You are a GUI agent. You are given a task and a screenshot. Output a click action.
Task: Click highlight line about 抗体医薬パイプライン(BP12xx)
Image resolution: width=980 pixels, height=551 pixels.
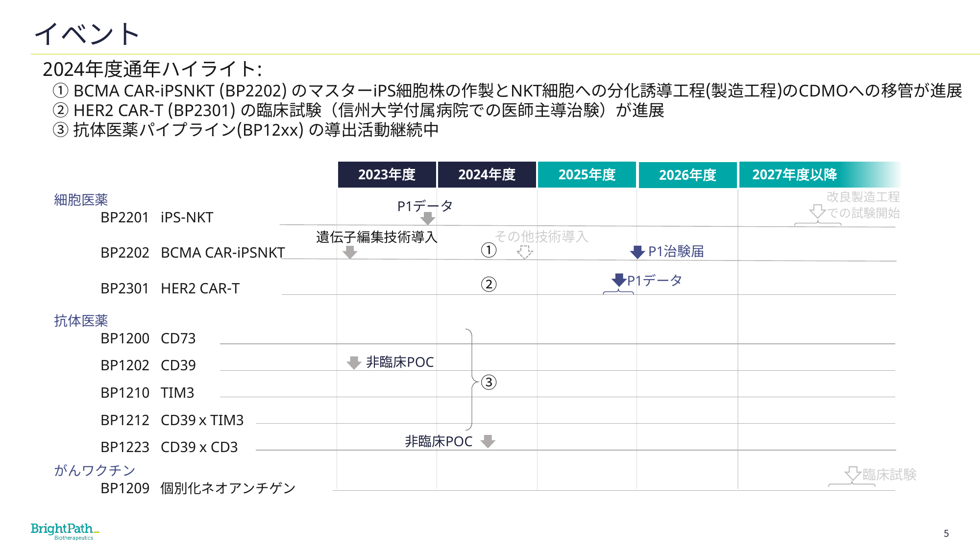tap(245, 130)
